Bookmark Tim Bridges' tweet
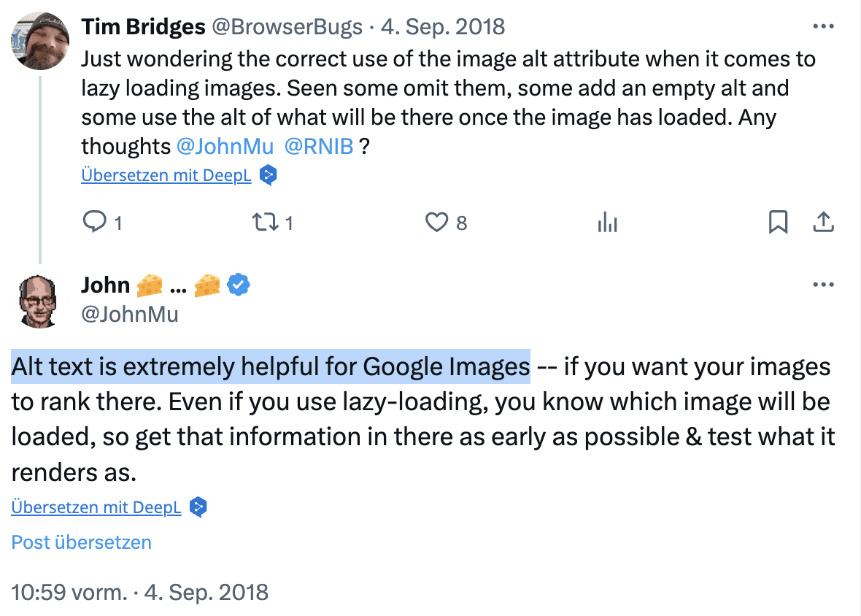The height and width of the screenshot is (616, 861). (778, 222)
